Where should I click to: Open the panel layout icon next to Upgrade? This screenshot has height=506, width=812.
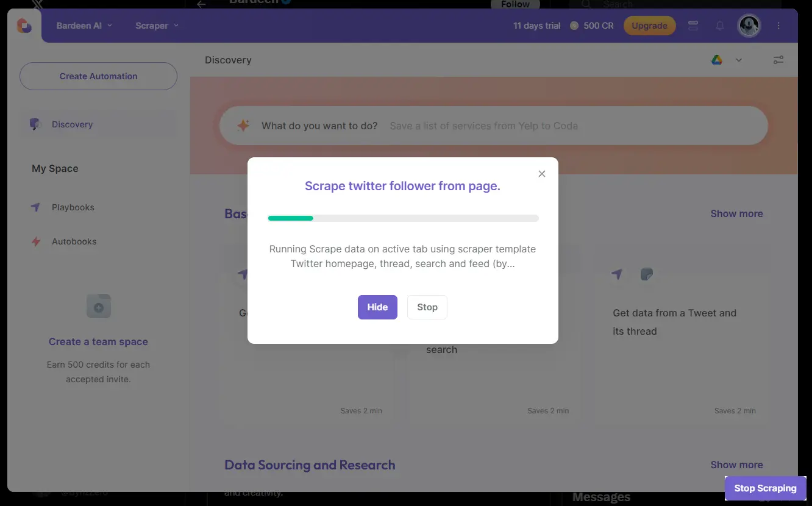tap(693, 26)
